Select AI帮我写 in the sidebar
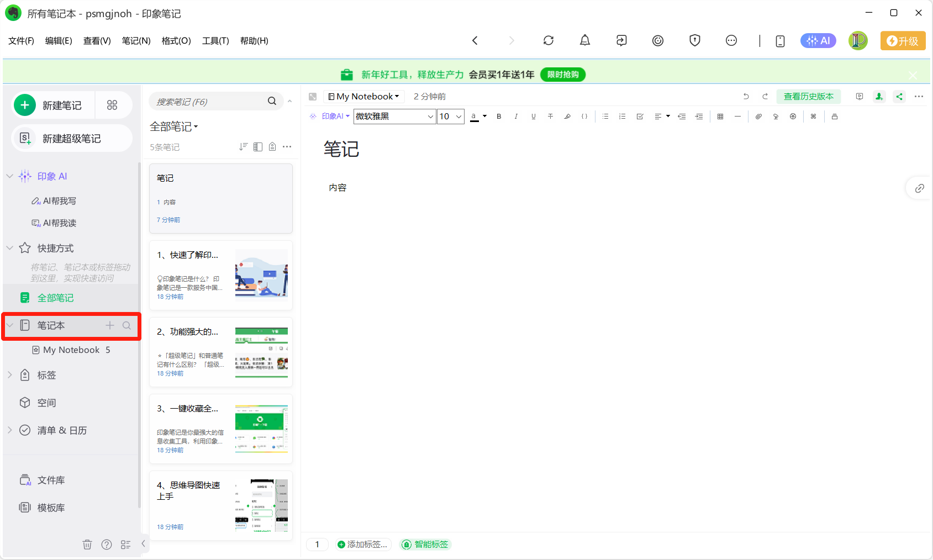 (54, 201)
